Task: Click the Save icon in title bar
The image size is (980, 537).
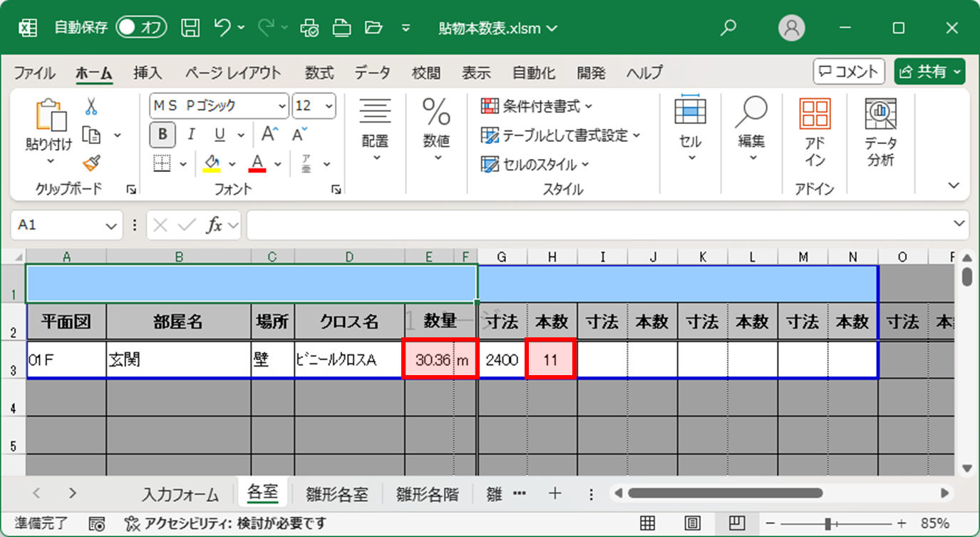Action: [x=190, y=28]
